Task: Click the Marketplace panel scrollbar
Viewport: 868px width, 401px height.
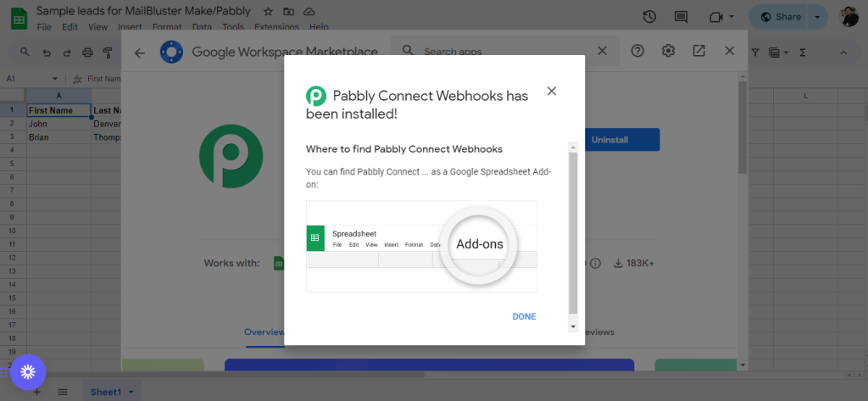Action: click(743, 127)
